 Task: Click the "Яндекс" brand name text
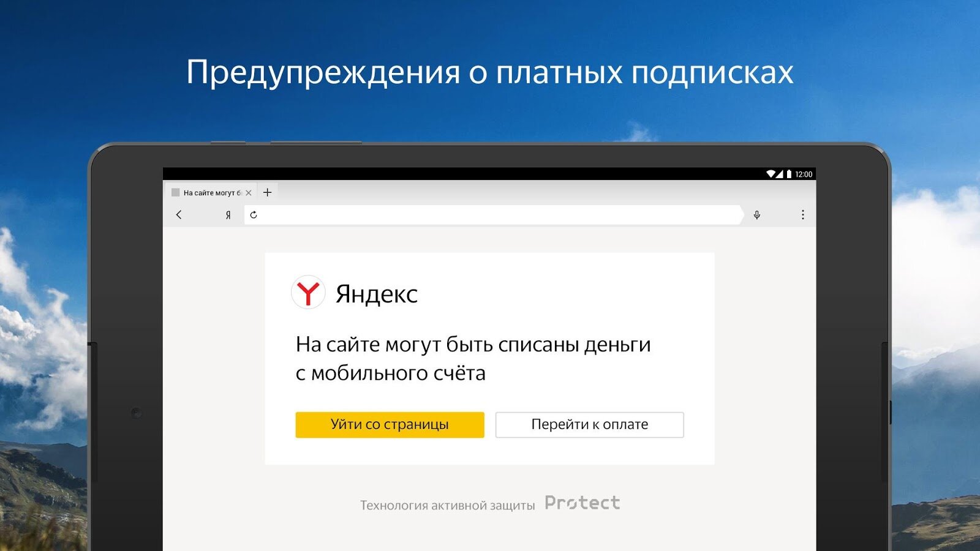tap(376, 294)
